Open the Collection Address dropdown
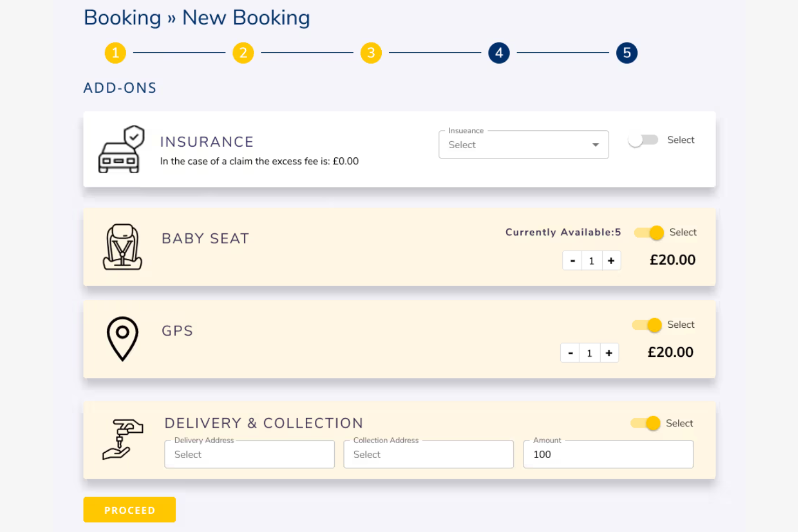Image resolution: width=798 pixels, height=532 pixels. pos(428,454)
